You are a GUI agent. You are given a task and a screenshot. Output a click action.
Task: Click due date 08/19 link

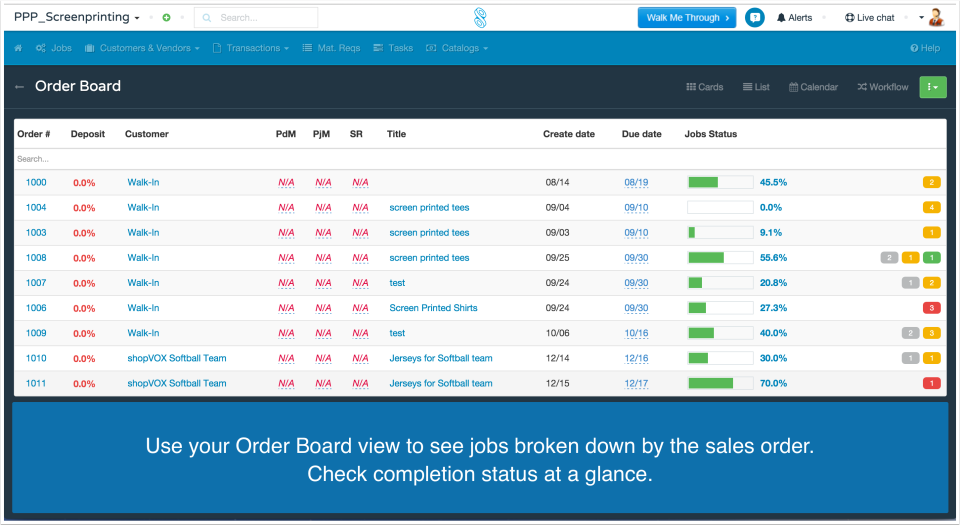[x=636, y=182]
